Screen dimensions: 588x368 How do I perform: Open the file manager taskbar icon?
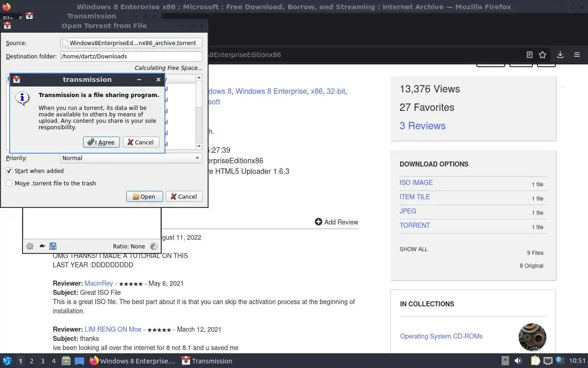pyautogui.click(x=66, y=361)
